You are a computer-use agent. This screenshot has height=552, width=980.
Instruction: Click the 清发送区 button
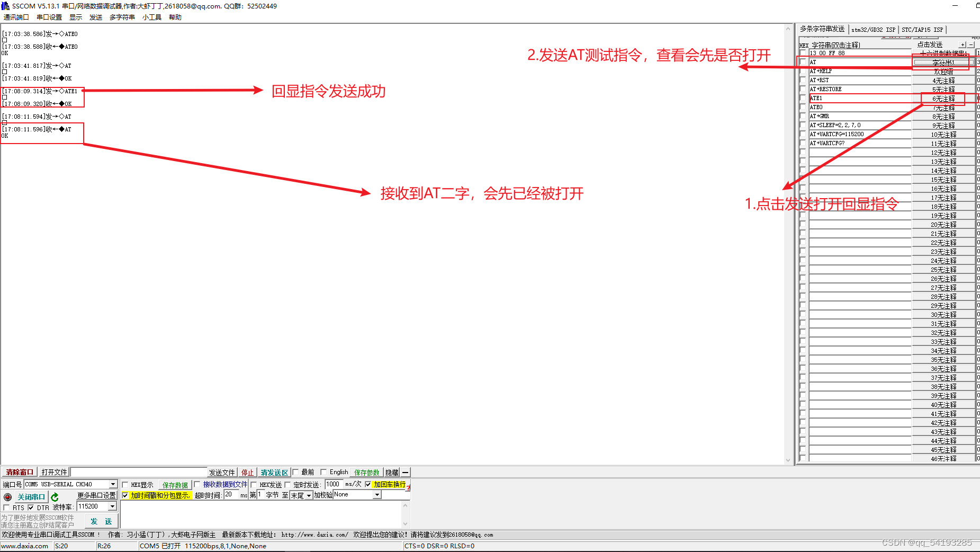coord(274,472)
